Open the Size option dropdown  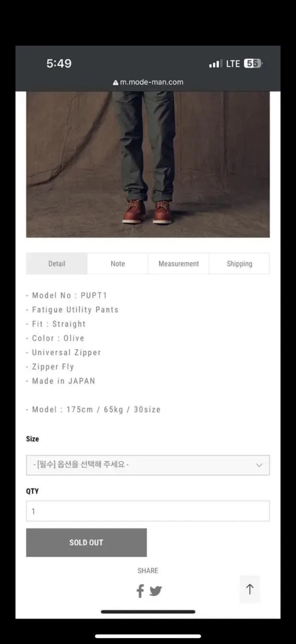coord(148,465)
